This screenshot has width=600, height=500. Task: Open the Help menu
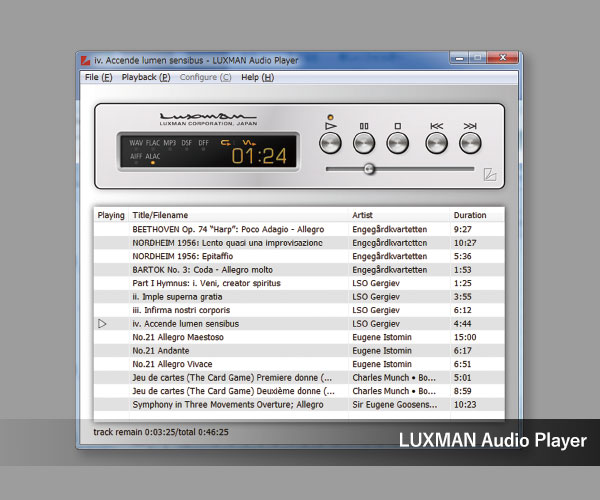[x=257, y=77]
